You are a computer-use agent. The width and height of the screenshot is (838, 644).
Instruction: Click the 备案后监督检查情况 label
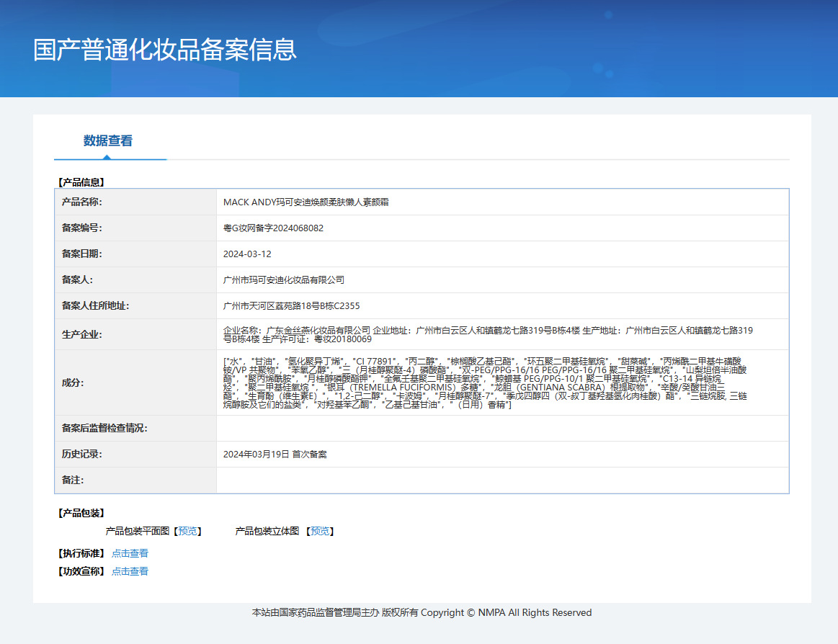pos(104,428)
